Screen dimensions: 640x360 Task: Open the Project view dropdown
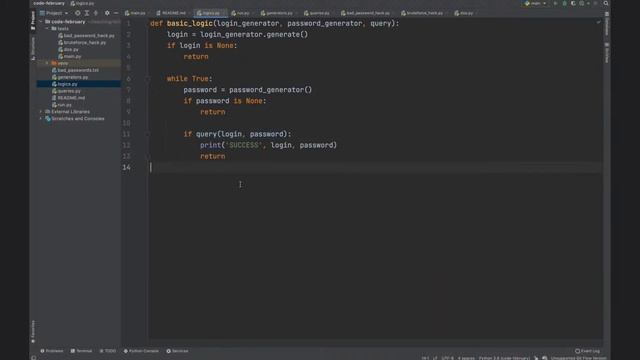coord(54,13)
